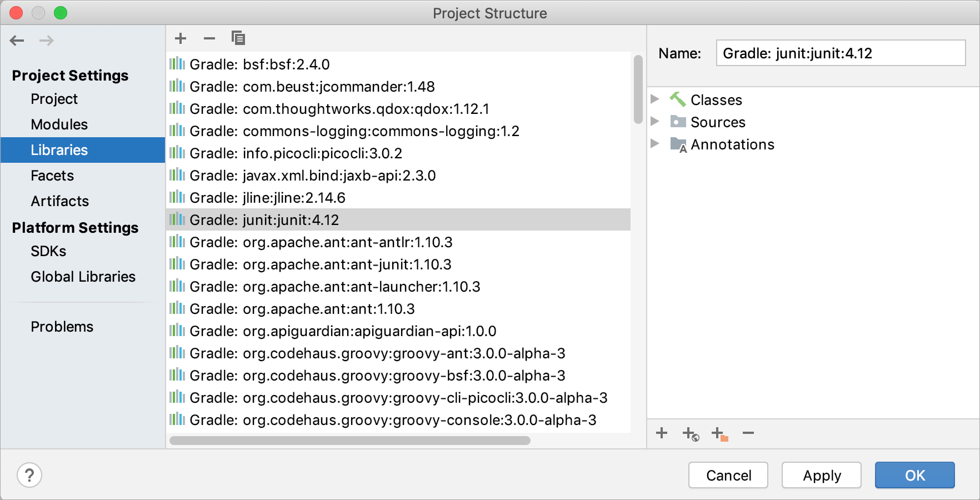Click the attach files from directory icon

pos(719,433)
